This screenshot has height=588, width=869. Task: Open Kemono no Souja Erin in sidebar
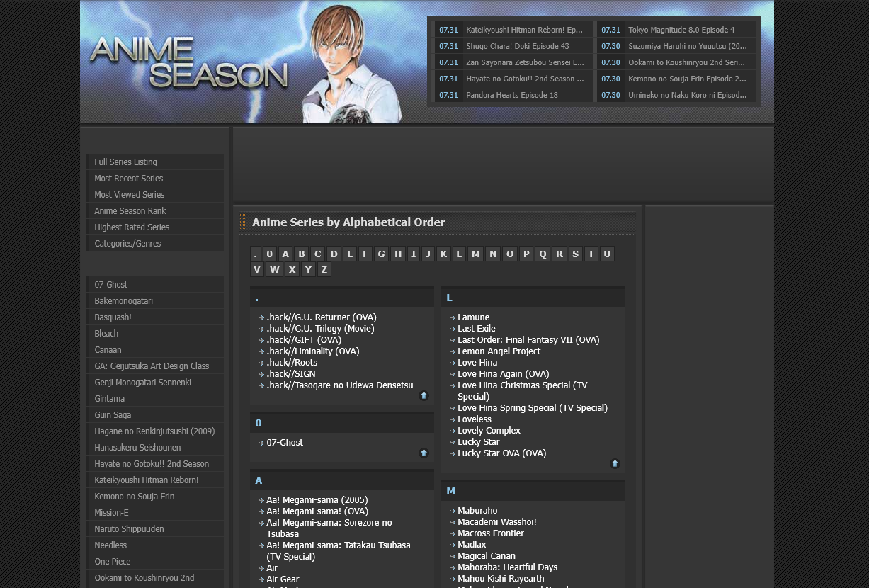154,497
